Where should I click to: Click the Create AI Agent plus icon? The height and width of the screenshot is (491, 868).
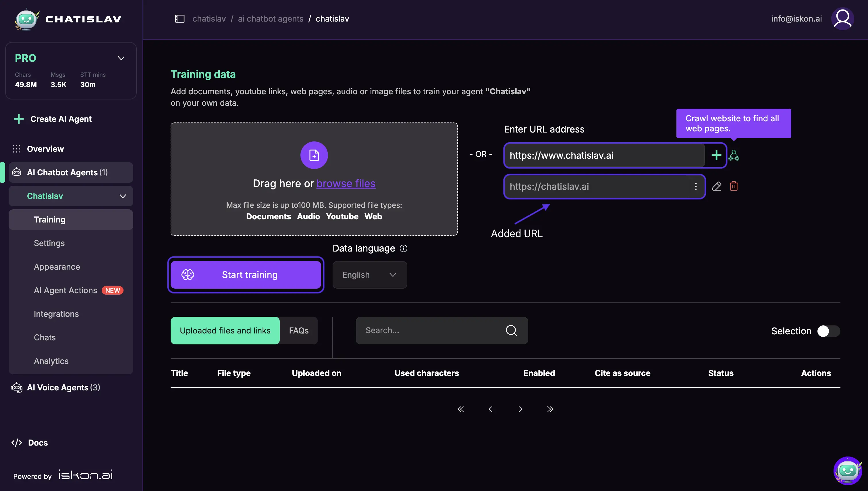pyautogui.click(x=19, y=119)
